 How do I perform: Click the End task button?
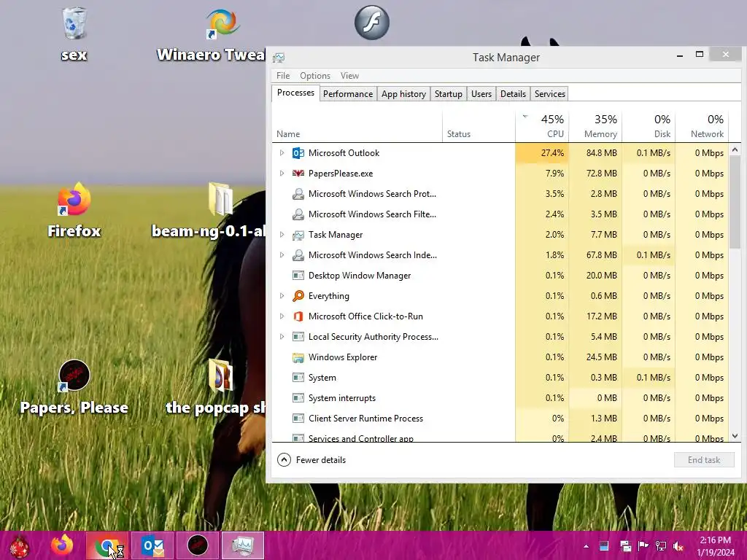point(704,460)
